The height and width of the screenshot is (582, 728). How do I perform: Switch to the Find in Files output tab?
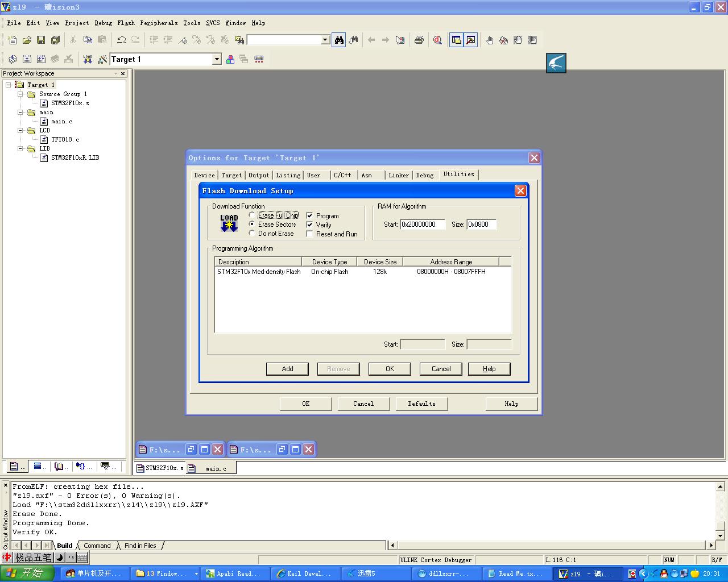coord(140,546)
